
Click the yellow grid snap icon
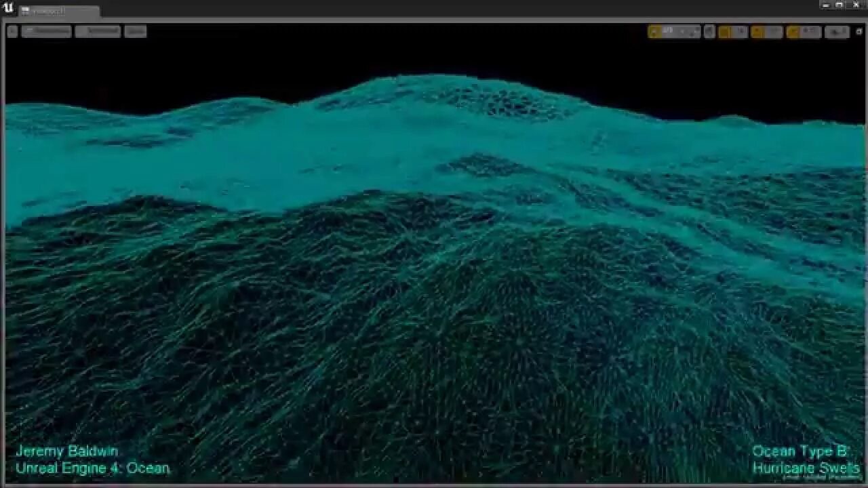[725, 31]
